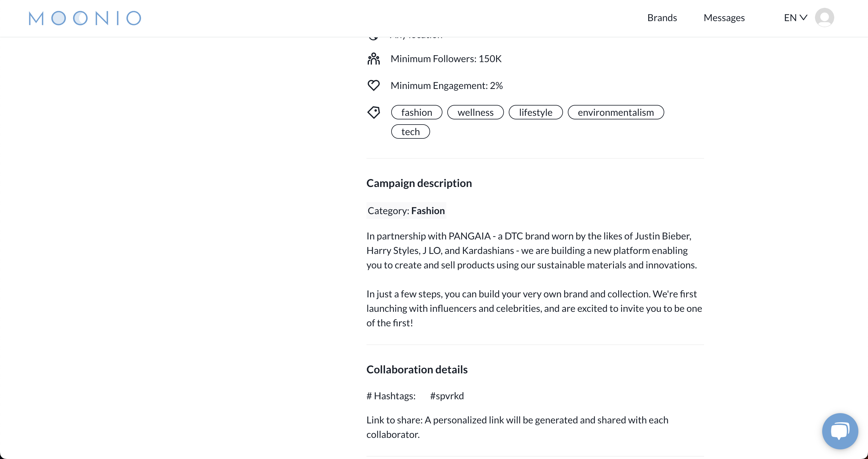Click the Minimum Engagement: 2% text

[x=446, y=85]
